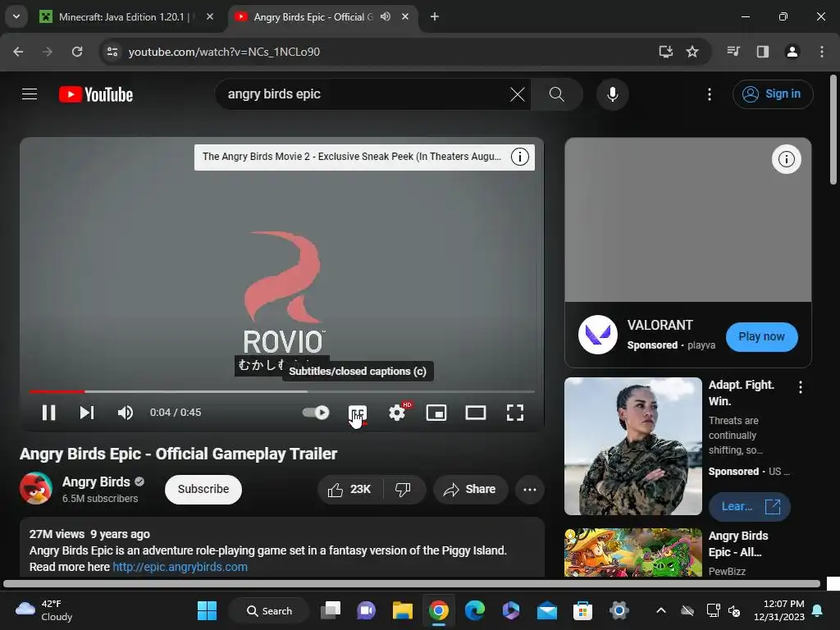Bookmark this page with star
The height and width of the screenshot is (630, 840).
tap(692, 52)
